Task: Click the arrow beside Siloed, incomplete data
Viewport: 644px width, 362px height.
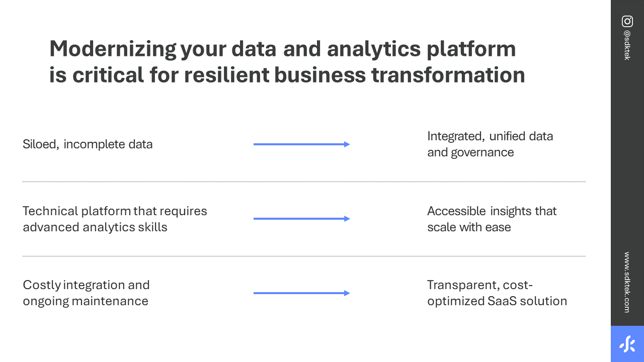Action: pos(301,144)
